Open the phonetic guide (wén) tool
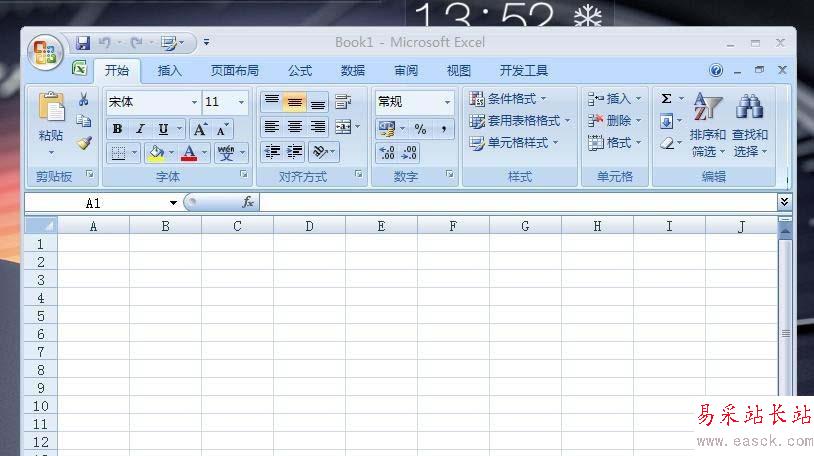814x456 pixels. (226, 153)
